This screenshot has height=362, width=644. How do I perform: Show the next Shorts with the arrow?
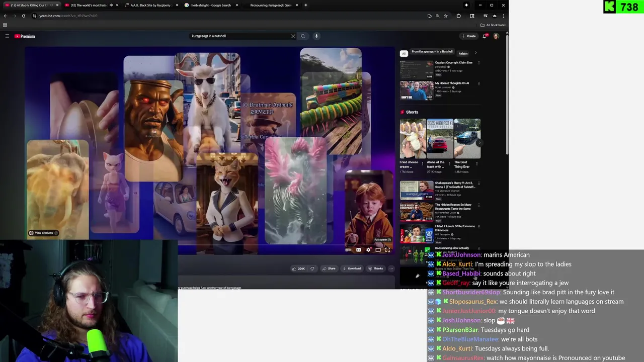478,143
